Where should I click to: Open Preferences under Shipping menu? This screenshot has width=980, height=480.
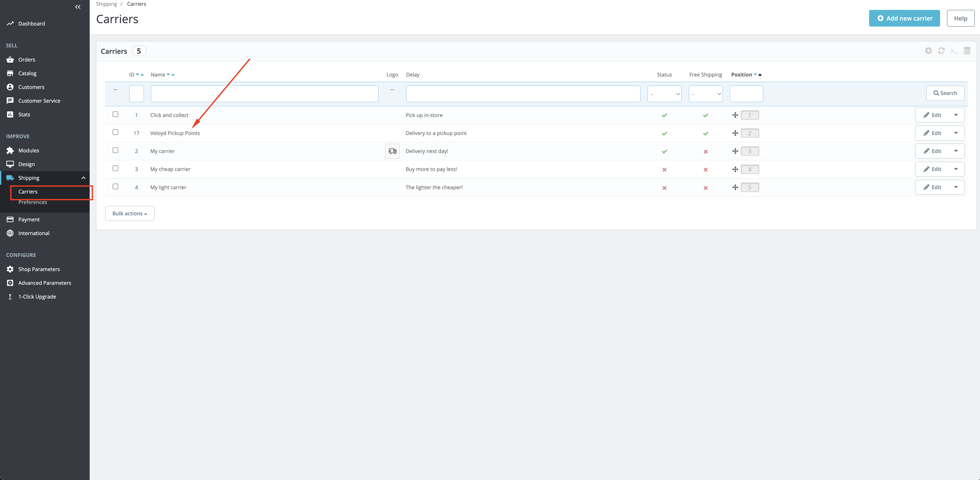[33, 202]
